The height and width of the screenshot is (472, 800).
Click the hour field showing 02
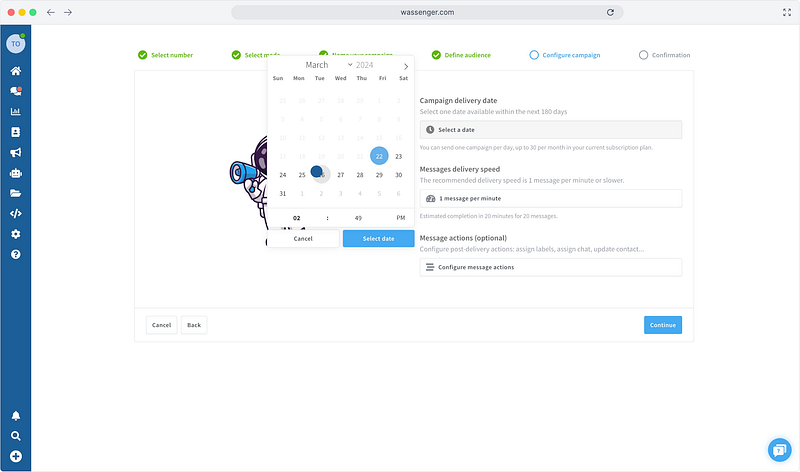(296, 217)
